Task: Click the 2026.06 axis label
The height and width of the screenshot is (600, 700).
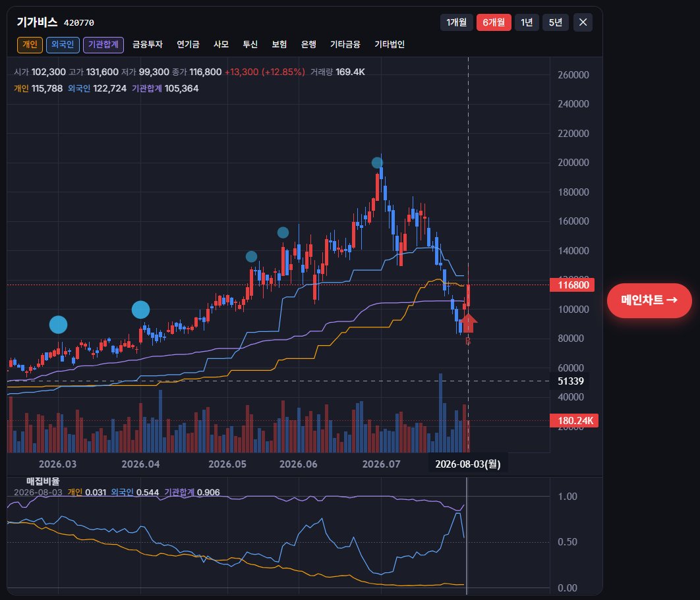Action: point(298,464)
